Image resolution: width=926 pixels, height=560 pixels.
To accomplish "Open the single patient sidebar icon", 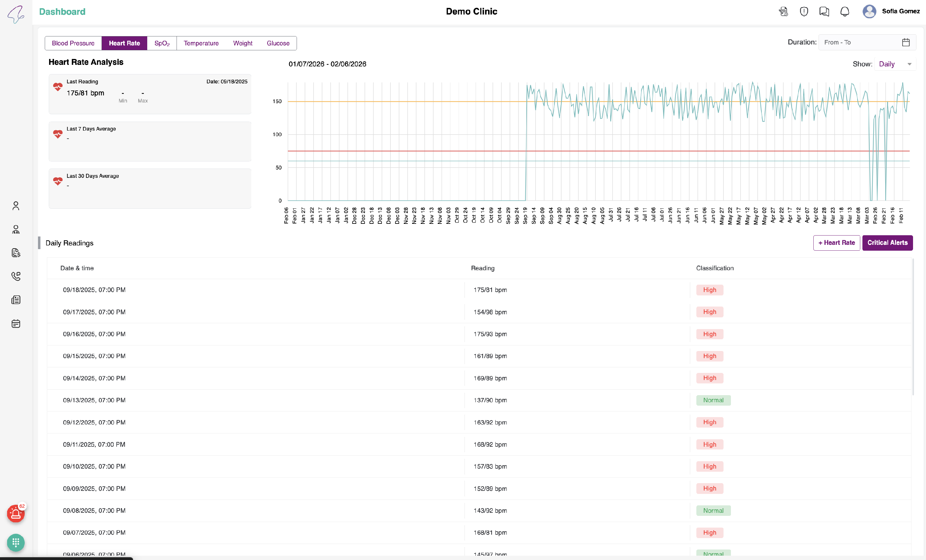I will click(x=16, y=206).
